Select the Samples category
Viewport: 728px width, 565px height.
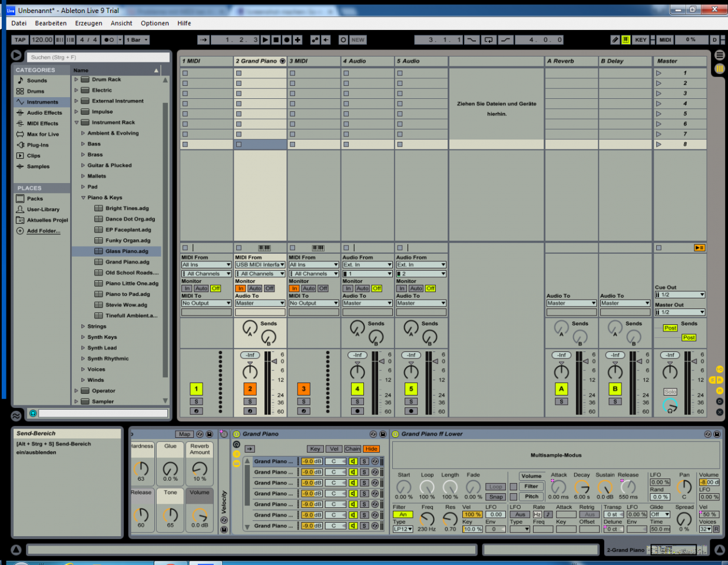[38, 167]
